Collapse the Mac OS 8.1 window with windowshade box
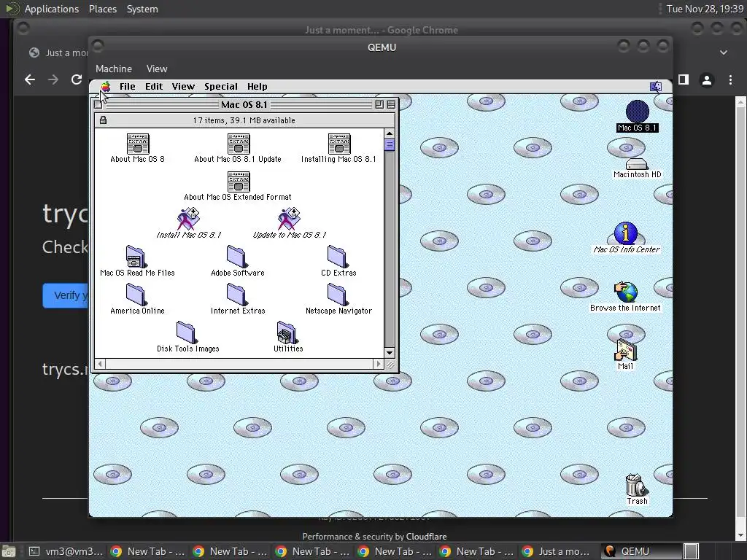This screenshot has height=560, width=747. (391, 105)
